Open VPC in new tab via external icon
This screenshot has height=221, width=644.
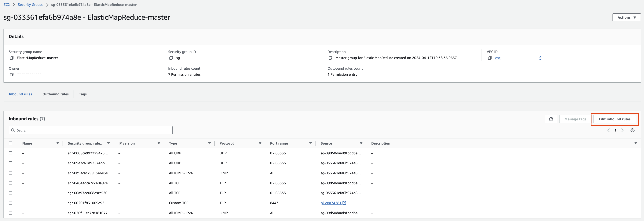540,58
